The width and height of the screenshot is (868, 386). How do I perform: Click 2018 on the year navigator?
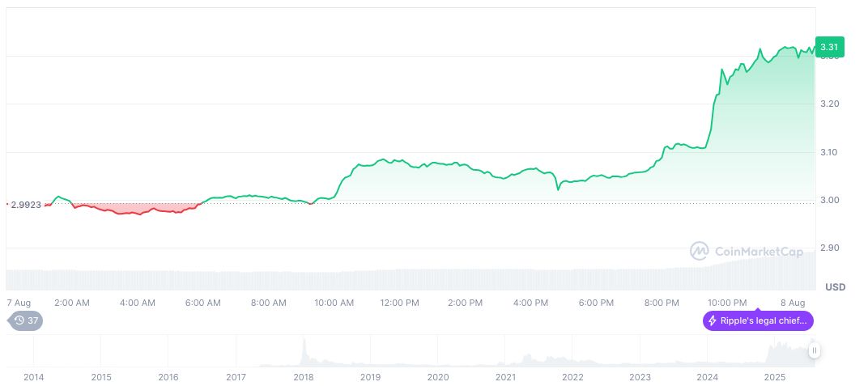pos(303,377)
